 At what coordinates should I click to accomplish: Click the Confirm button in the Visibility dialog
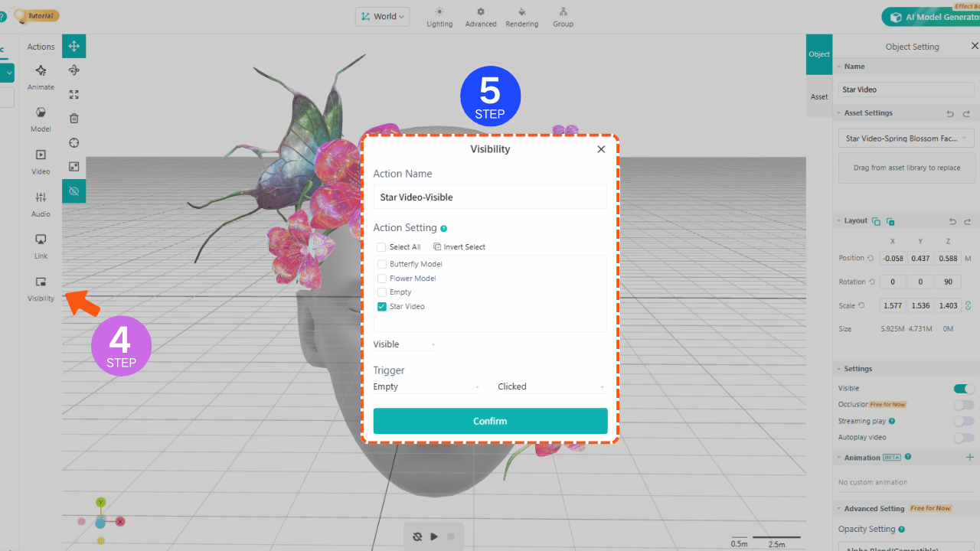tap(490, 420)
